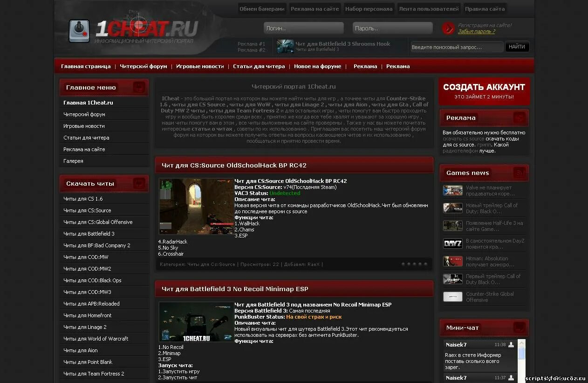Viewport: 588px width, 383px height.
Task: Open Читы для Point Blank category
Action: [x=88, y=362]
